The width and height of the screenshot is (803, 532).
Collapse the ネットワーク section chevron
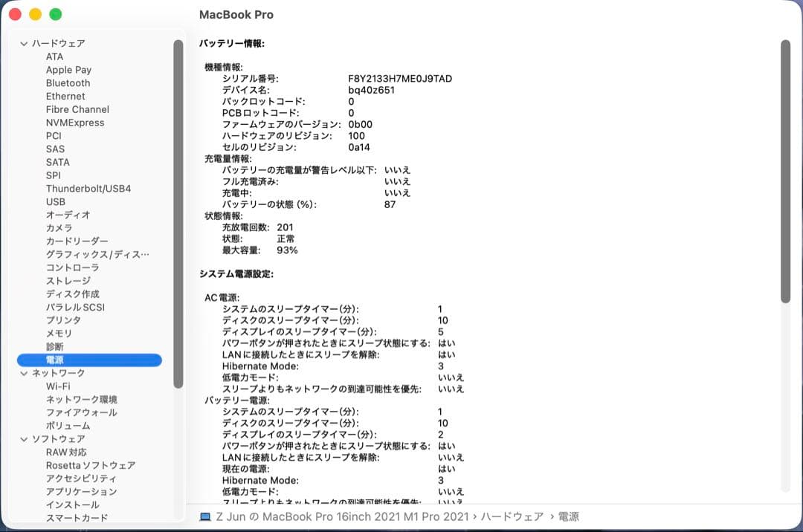[x=24, y=374]
